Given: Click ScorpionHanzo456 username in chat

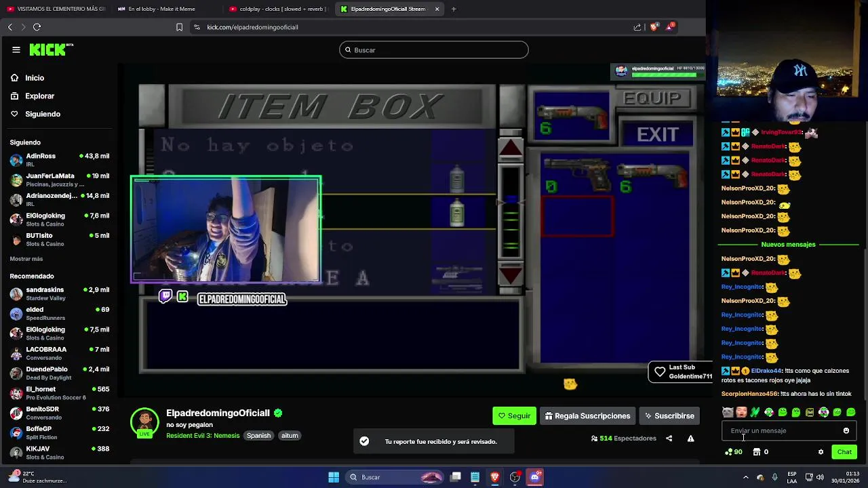Looking at the screenshot, I should [749, 394].
